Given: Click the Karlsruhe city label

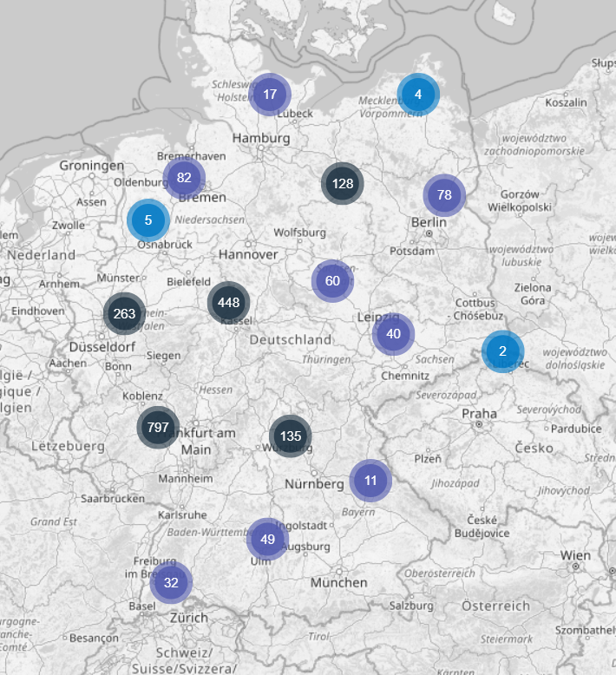Looking at the screenshot, I should click(x=182, y=514).
